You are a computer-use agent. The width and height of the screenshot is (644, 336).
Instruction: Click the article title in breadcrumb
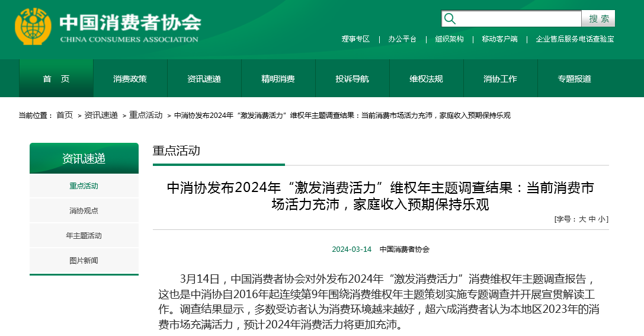pyautogui.click(x=342, y=116)
